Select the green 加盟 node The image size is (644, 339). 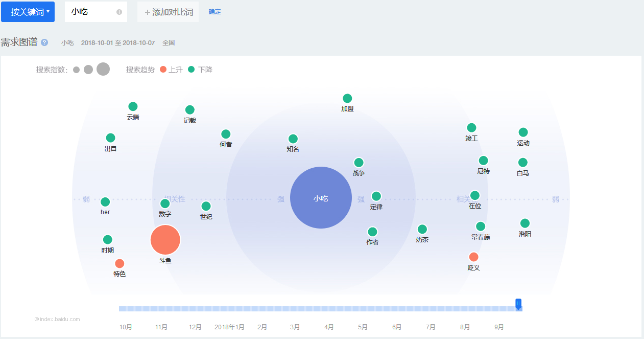click(x=347, y=99)
